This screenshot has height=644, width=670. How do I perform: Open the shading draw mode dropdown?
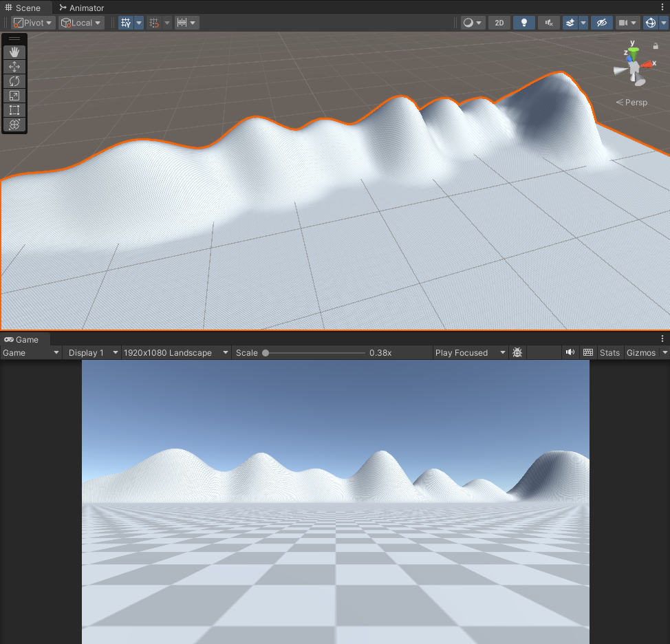click(472, 23)
